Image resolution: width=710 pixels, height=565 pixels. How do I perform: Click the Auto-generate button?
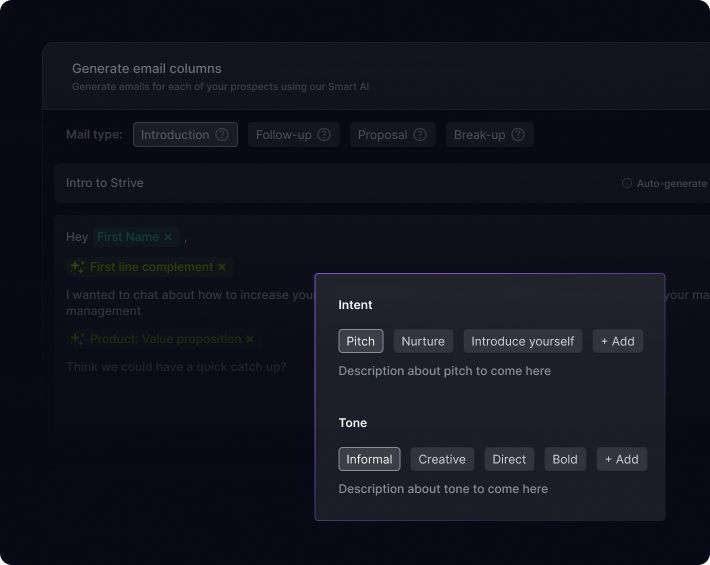pyautogui.click(x=664, y=183)
